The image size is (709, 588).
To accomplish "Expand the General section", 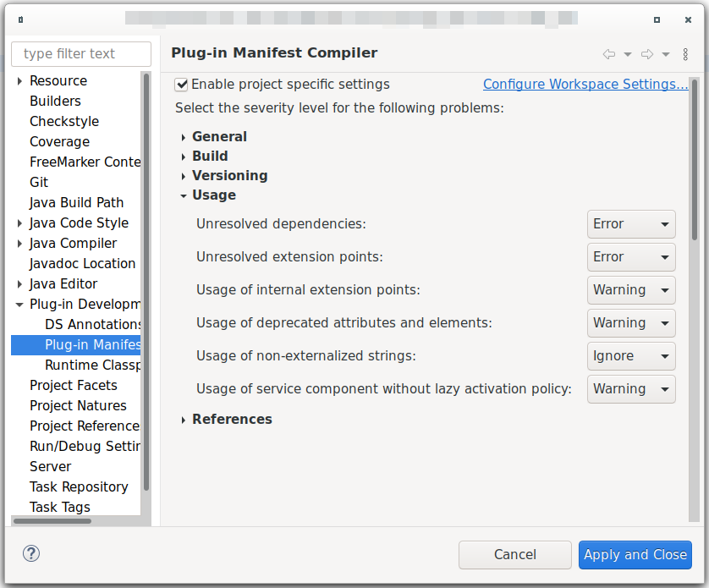I will pyautogui.click(x=183, y=136).
